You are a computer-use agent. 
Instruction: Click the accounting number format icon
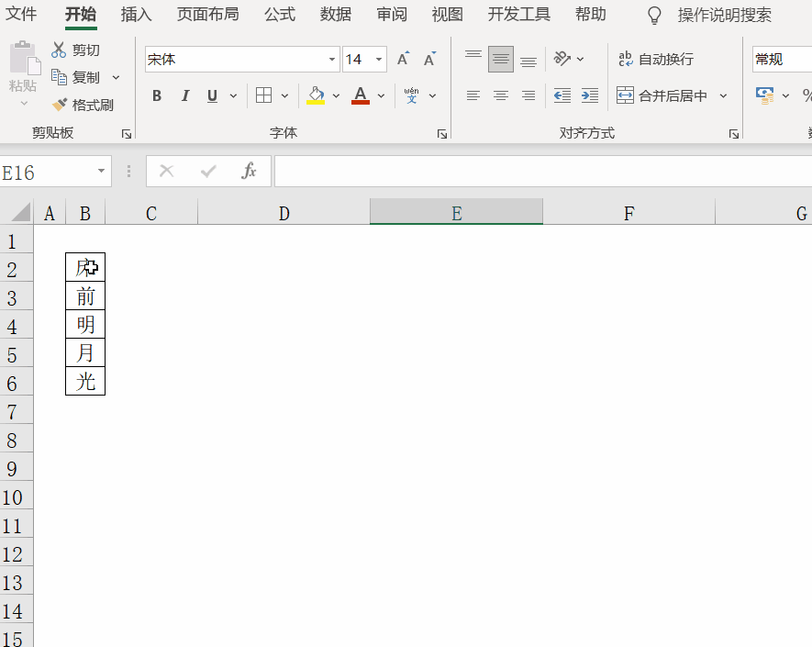pyautogui.click(x=765, y=95)
